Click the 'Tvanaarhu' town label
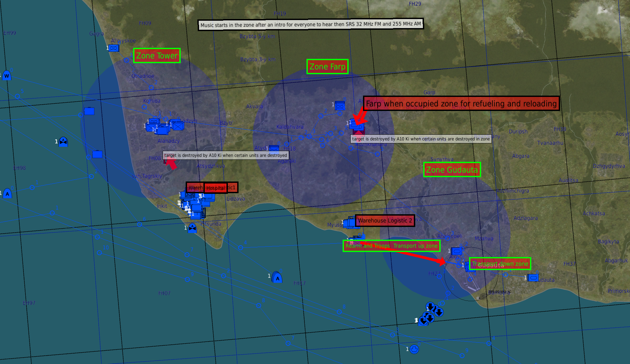Image resolution: width=630 pixels, height=364 pixels. pos(550,143)
